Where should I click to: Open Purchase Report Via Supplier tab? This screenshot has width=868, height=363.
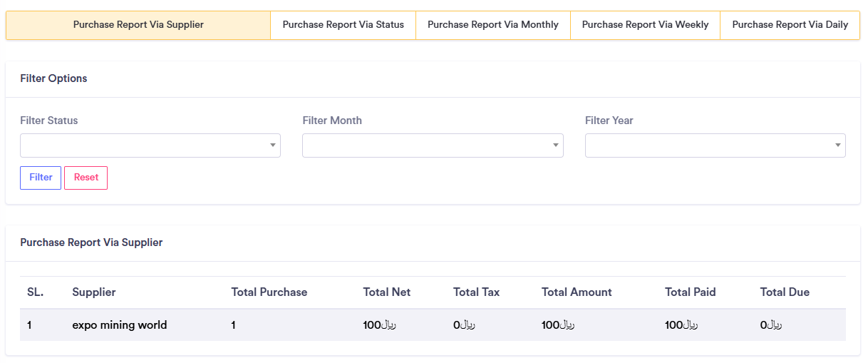(x=138, y=25)
